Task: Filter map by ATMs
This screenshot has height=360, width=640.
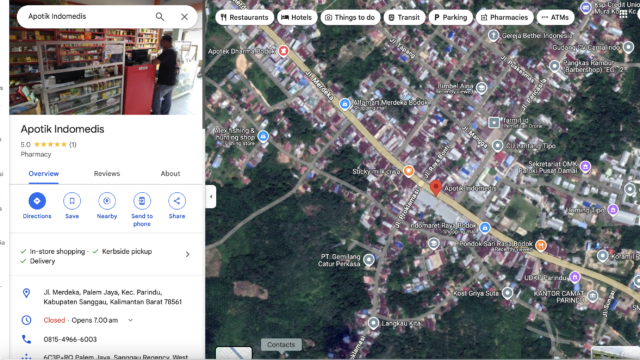Action: tap(555, 17)
